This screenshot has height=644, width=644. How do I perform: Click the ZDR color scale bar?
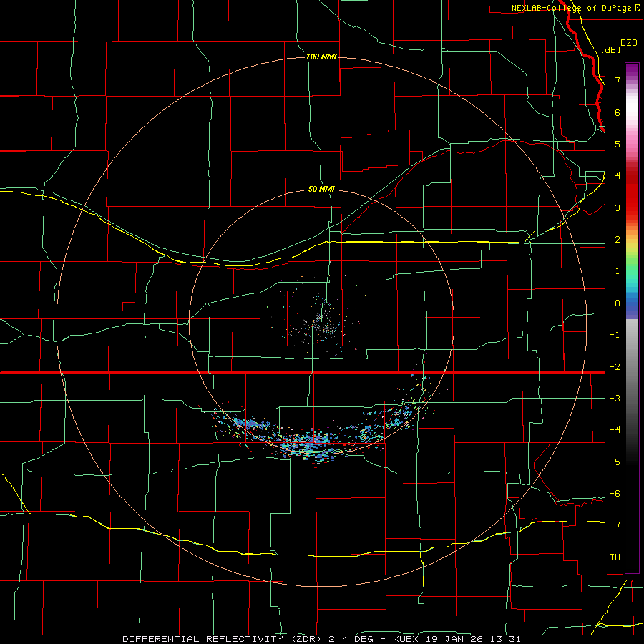coord(632,318)
